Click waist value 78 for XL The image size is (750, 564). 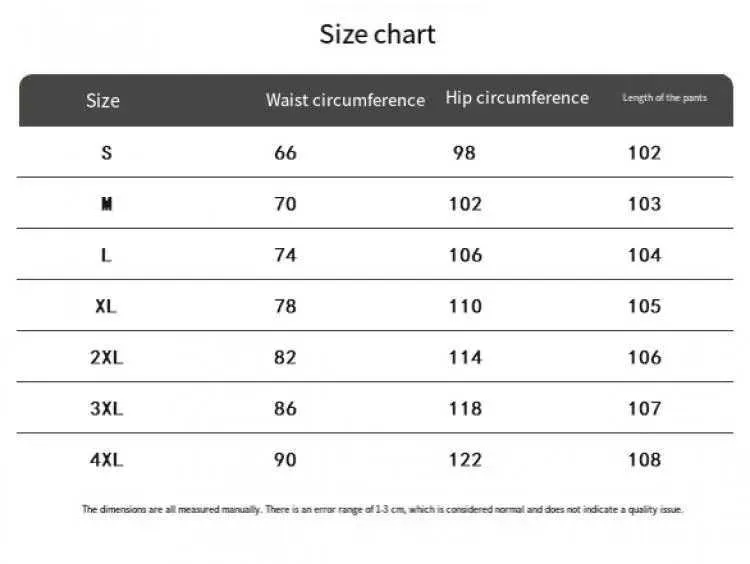point(286,306)
